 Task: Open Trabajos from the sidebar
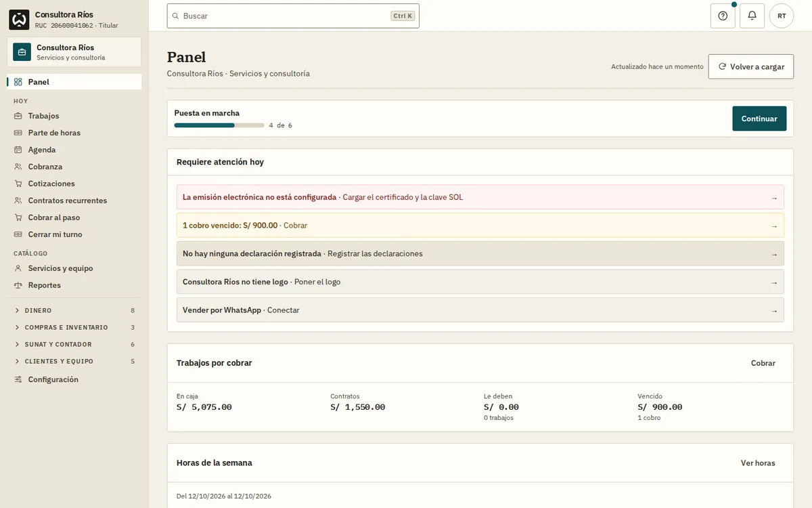click(74, 116)
